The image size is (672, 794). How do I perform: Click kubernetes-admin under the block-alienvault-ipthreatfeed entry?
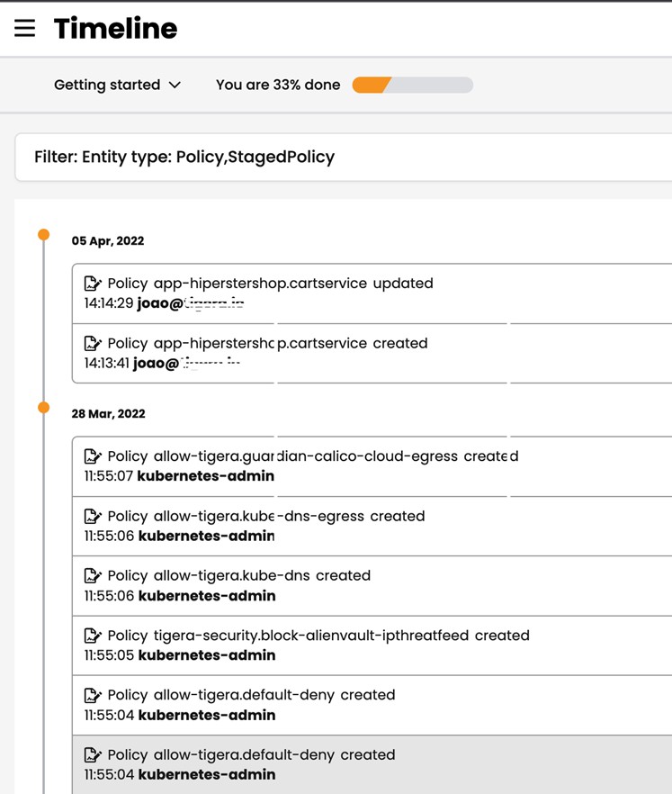pos(207,655)
